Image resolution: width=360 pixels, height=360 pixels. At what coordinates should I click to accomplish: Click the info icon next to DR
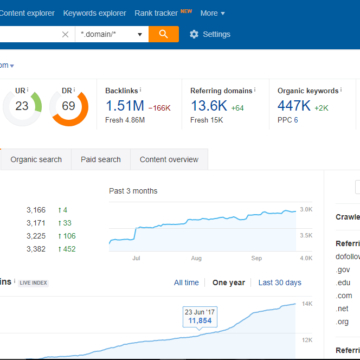point(74,90)
